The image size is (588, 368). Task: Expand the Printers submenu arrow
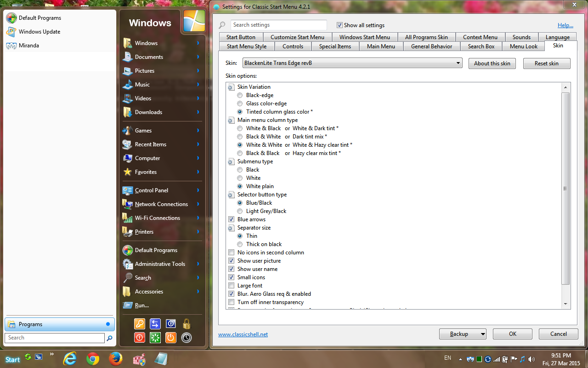(x=198, y=232)
